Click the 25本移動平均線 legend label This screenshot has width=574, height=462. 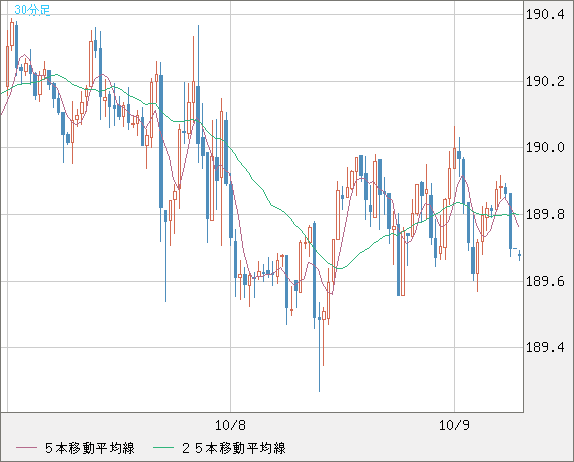tap(234, 448)
